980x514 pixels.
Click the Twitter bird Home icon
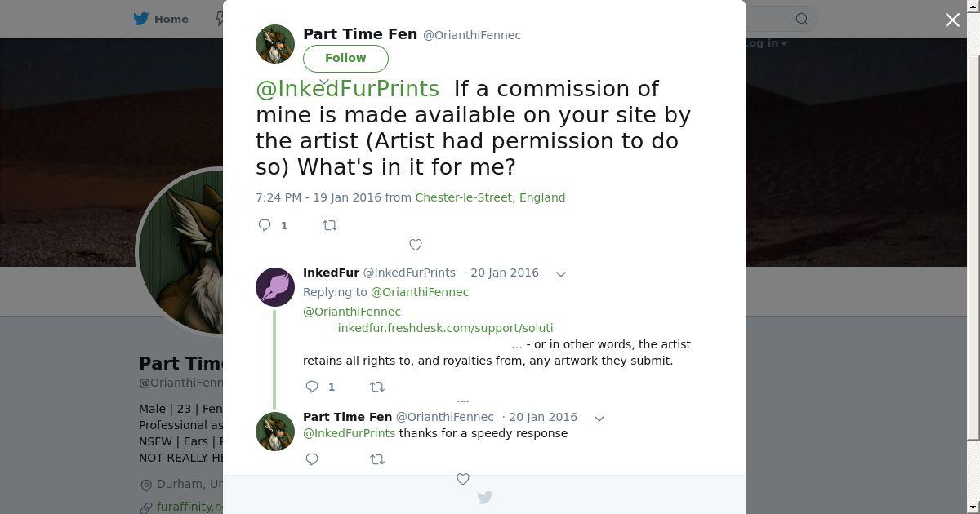click(141, 19)
